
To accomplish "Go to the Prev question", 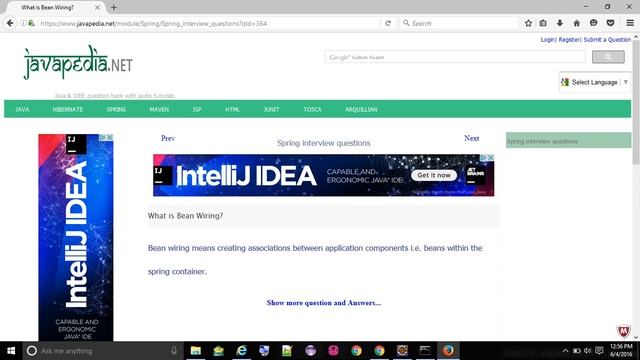I will point(168,138).
